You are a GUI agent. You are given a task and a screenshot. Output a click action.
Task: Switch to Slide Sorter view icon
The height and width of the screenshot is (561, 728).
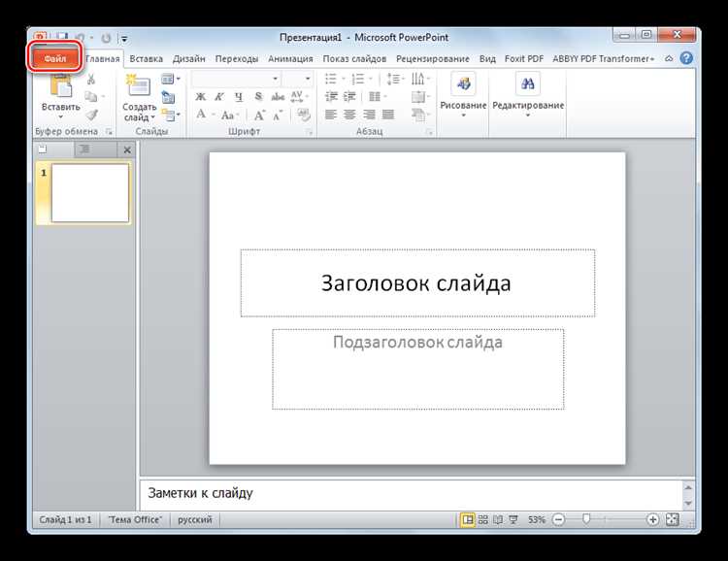pyautogui.click(x=484, y=520)
